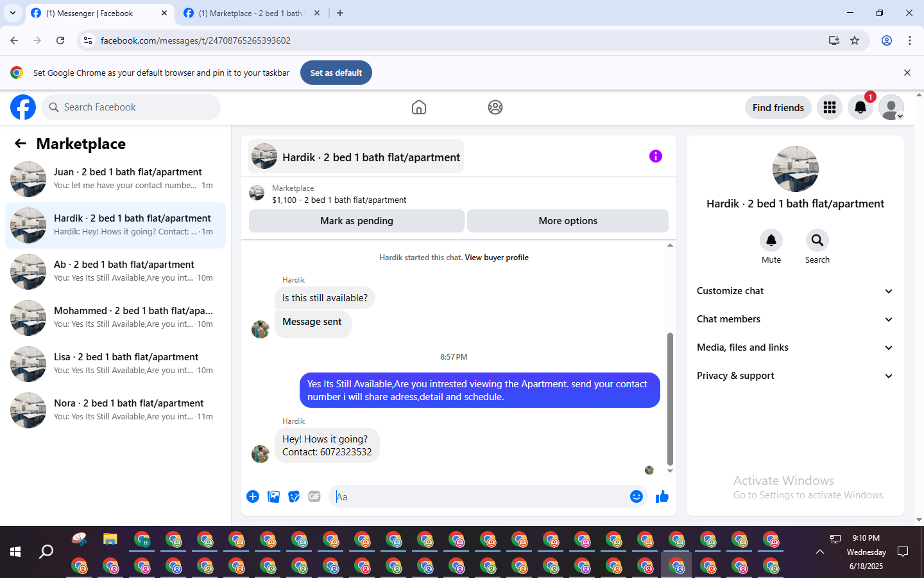Open a new Chrome tab
The height and width of the screenshot is (578, 924).
(340, 13)
